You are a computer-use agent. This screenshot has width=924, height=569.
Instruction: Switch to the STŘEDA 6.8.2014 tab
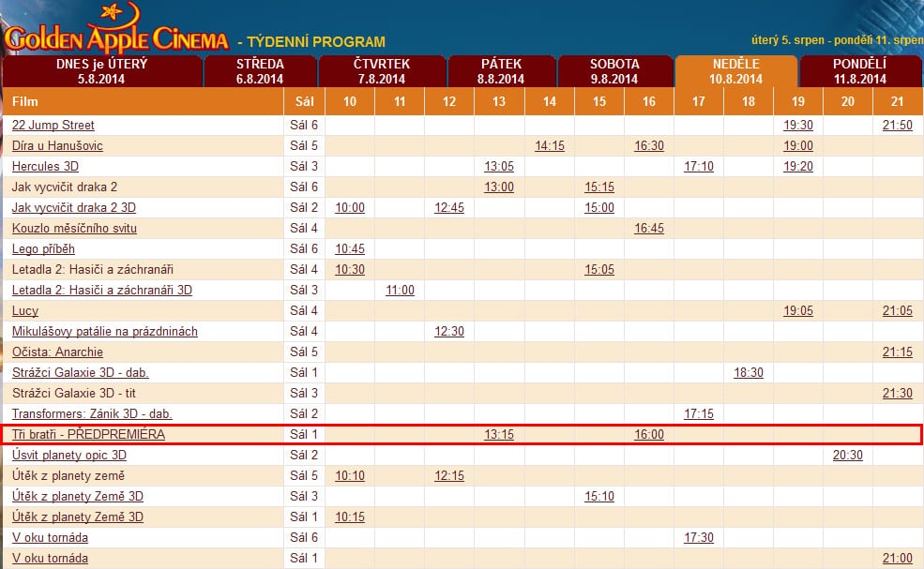tap(260, 71)
